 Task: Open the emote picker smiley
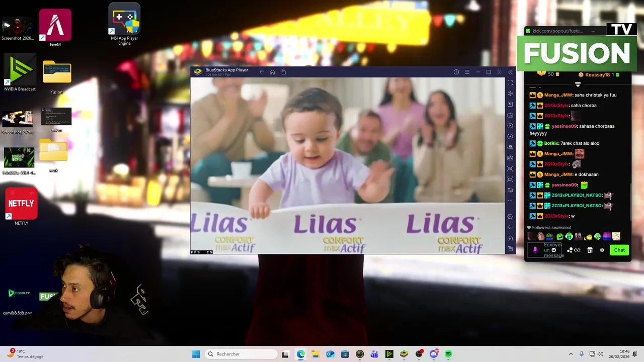click(x=554, y=250)
